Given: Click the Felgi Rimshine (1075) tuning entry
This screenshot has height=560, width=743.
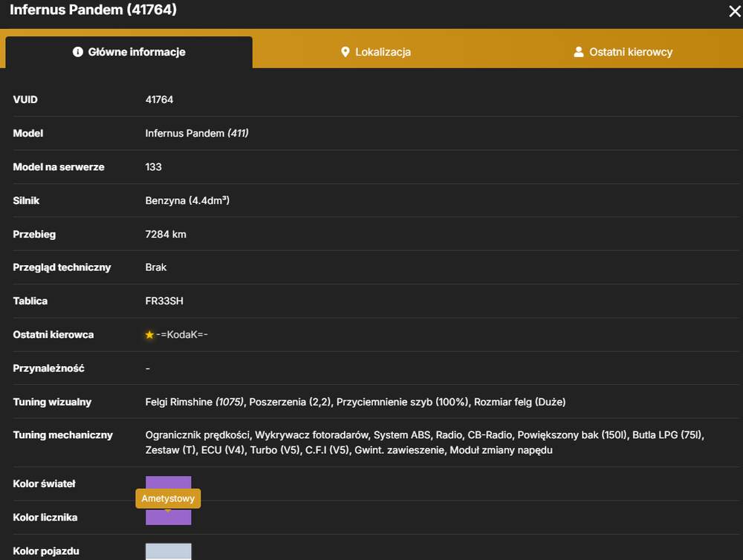Looking at the screenshot, I should coord(194,402).
